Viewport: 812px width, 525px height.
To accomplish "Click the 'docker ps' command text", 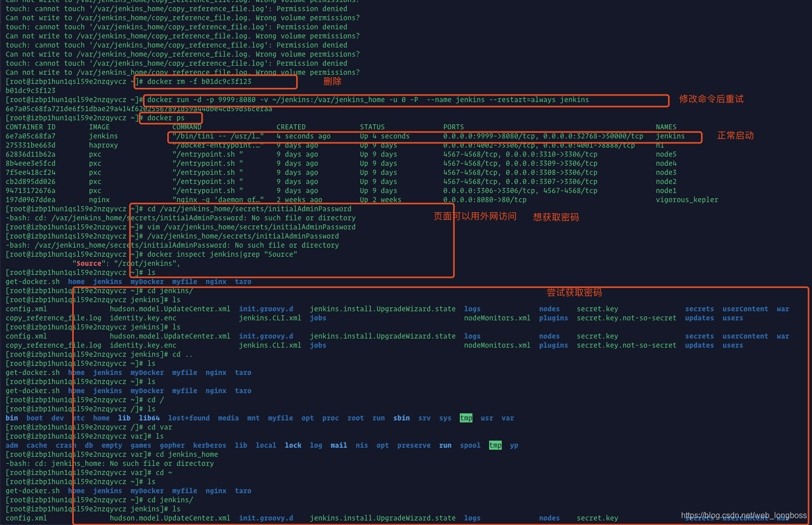I will point(166,118).
